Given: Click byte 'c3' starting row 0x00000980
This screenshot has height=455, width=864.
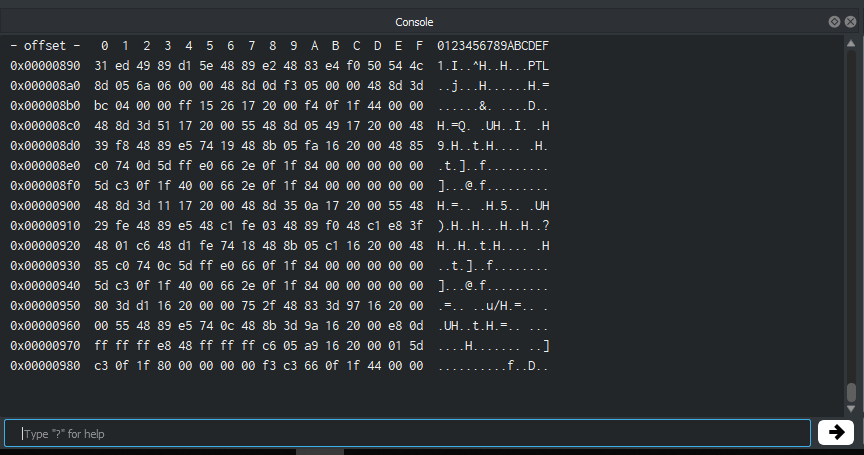Looking at the screenshot, I should (x=101, y=366).
